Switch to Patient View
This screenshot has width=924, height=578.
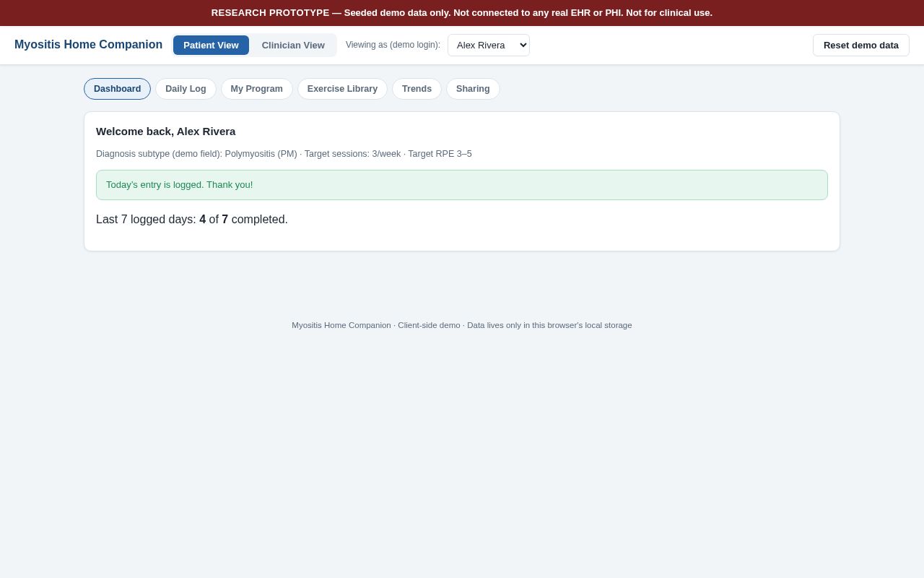[x=211, y=45]
